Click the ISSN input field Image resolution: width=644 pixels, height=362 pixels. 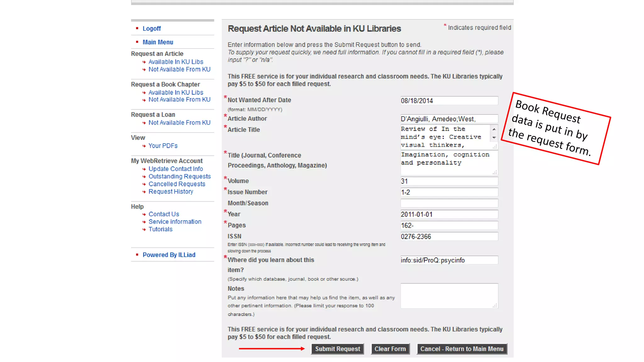pos(449,237)
